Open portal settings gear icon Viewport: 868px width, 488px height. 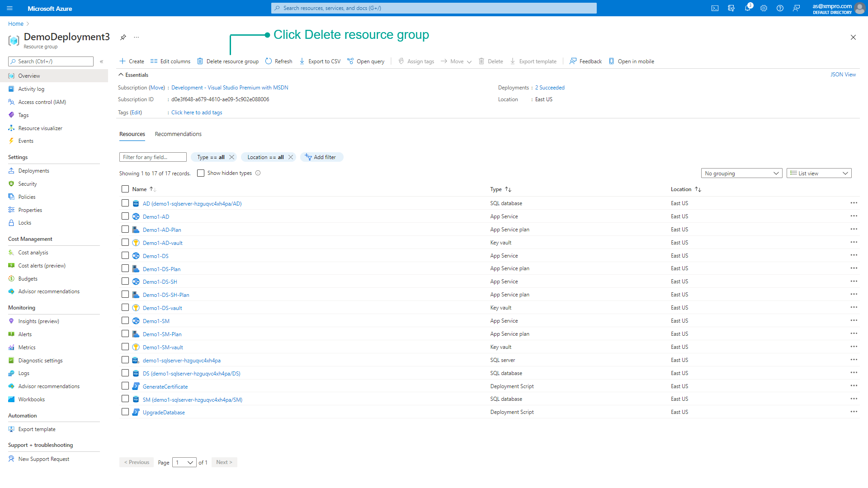(764, 8)
